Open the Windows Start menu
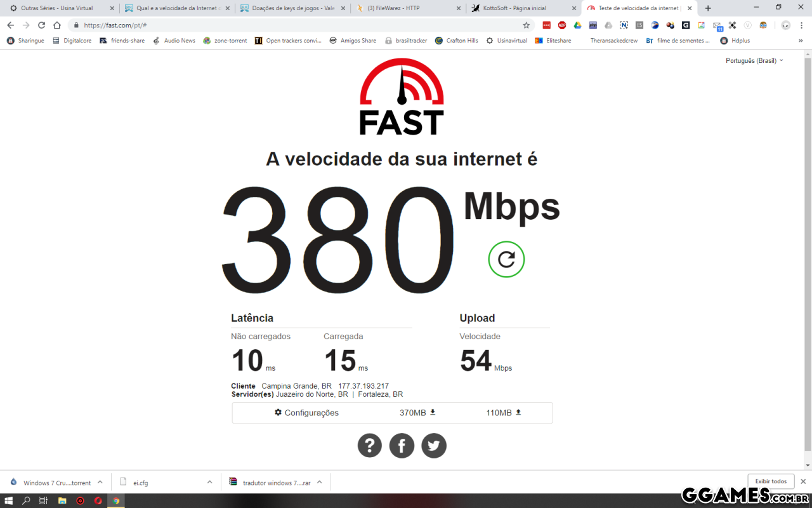This screenshot has height=508, width=812. 9,500
